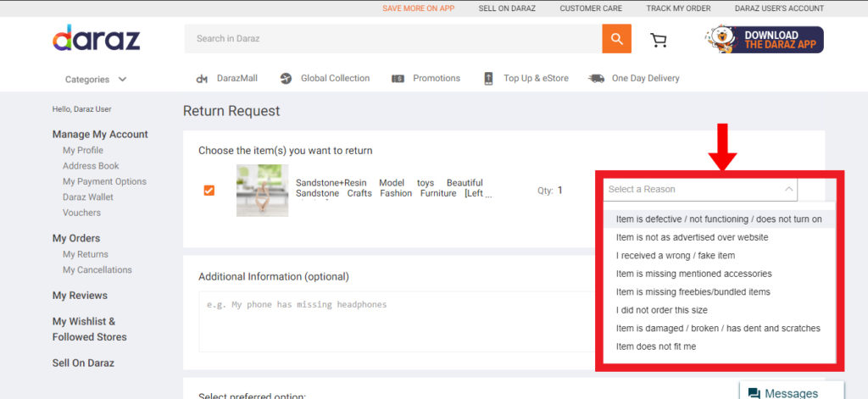Open Promotions text link

point(437,79)
